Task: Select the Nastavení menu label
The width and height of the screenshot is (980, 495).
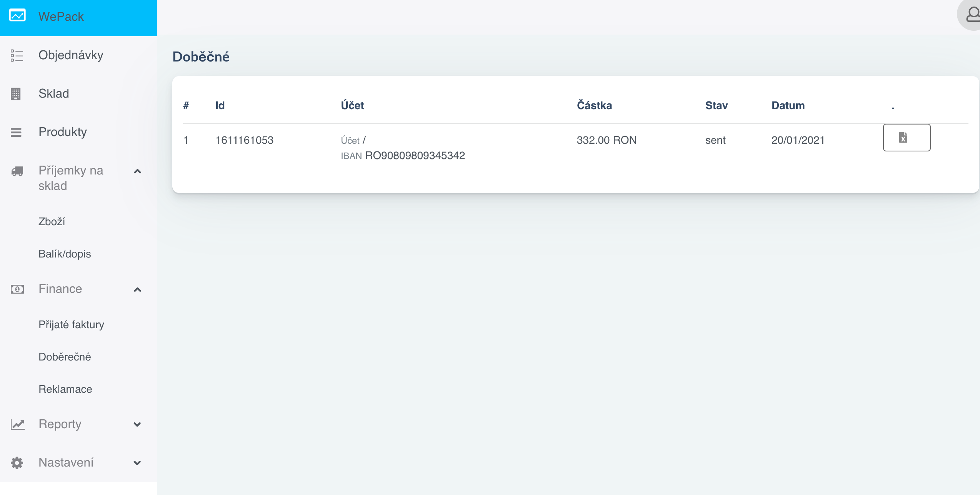Action: pyautogui.click(x=66, y=462)
